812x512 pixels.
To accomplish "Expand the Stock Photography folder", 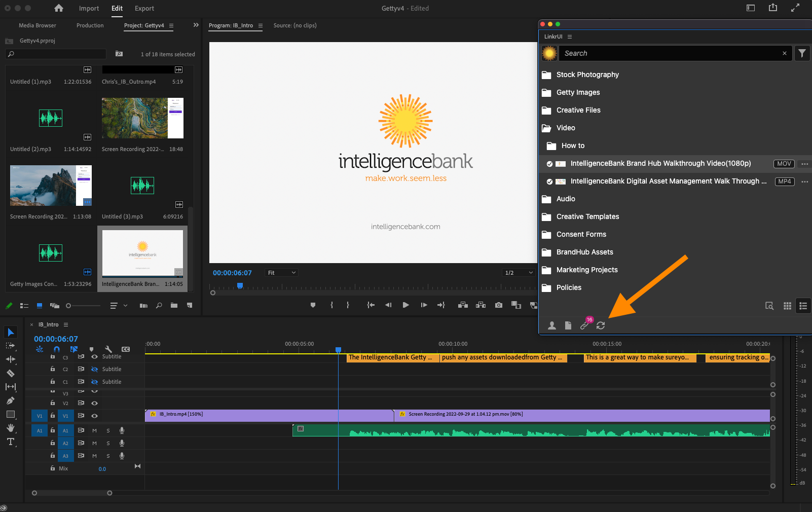I will pyautogui.click(x=587, y=75).
